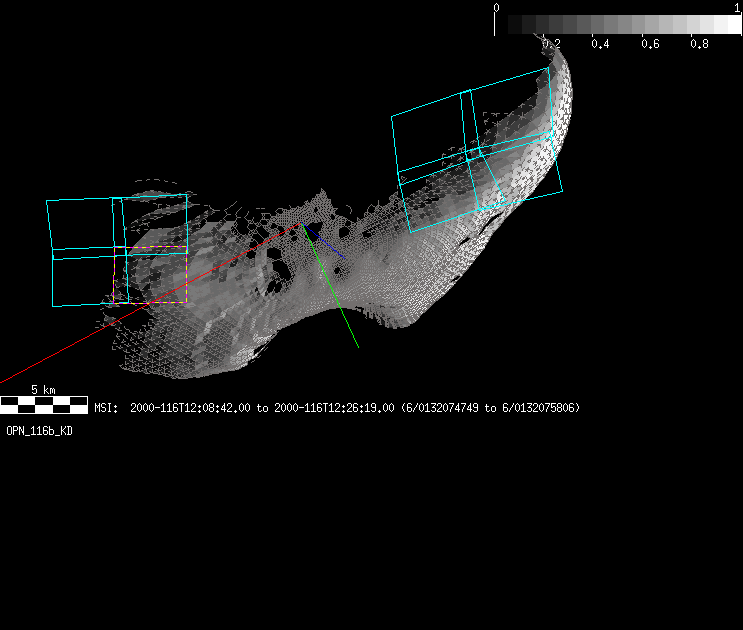Click the "5 km" scale label
This screenshot has height=630, width=743.
click(42, 389)
